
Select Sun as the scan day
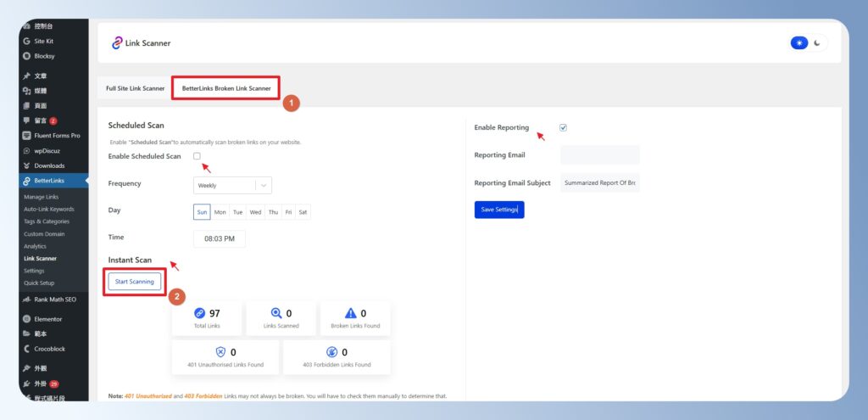pos(202,212)
